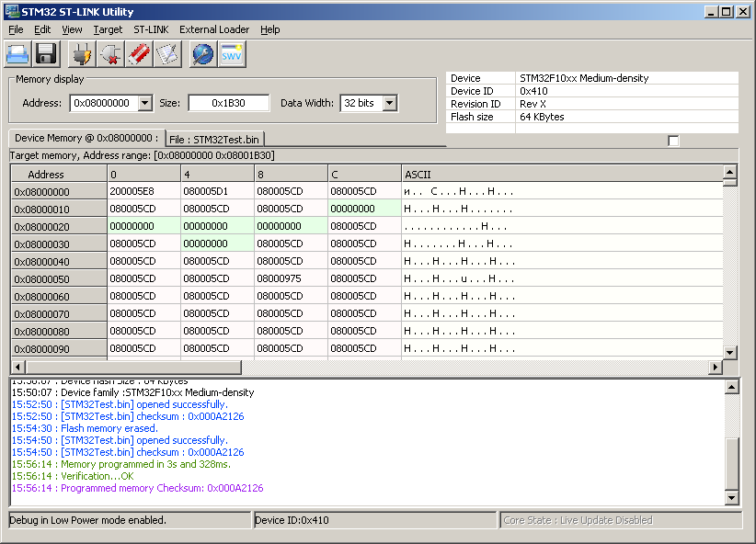Viewport: 756px width, 544px height.
Task: Click the Open file toolbar icon
Action: tap(18, 54)
